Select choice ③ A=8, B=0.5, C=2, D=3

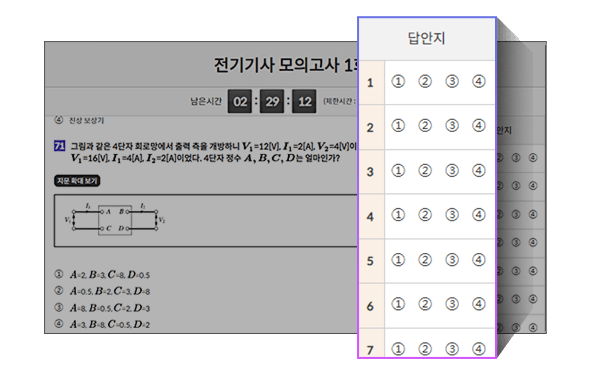click(102, 308)
